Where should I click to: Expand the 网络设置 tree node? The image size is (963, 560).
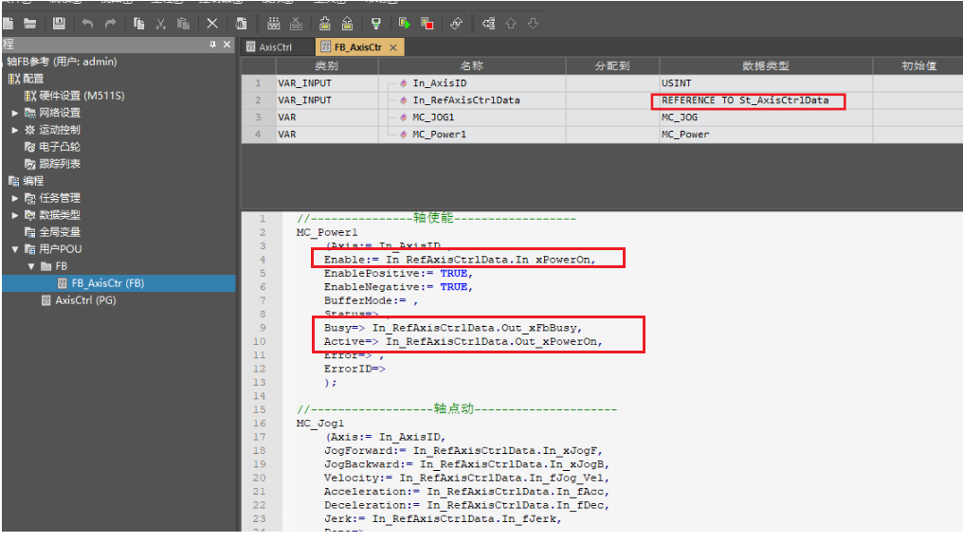coord(15,113)
